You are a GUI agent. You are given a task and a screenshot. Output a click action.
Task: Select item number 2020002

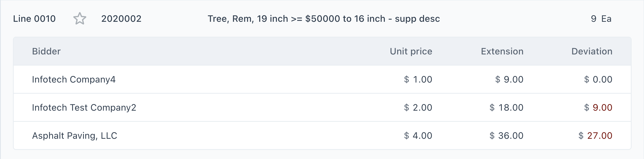(x=121, y=19)
